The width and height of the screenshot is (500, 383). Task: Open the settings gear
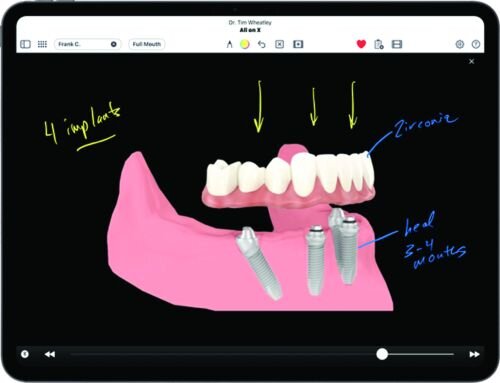(x=460, y=44)
